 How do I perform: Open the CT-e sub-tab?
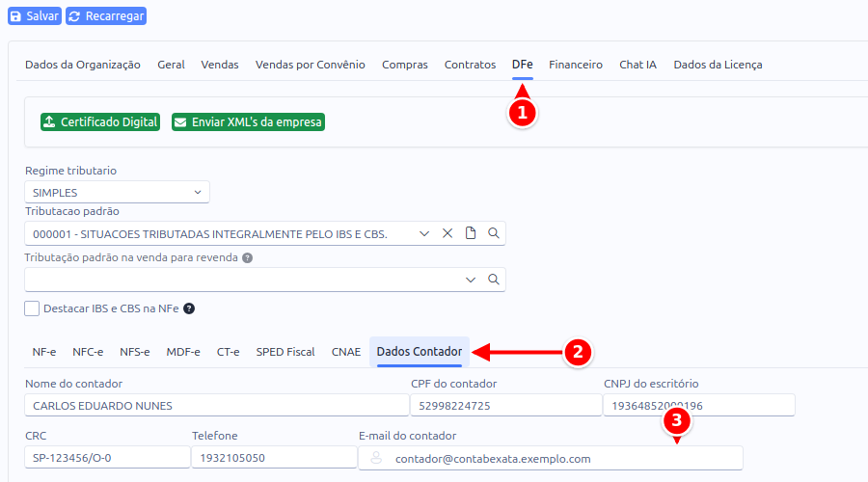click(x=228, y=352)
